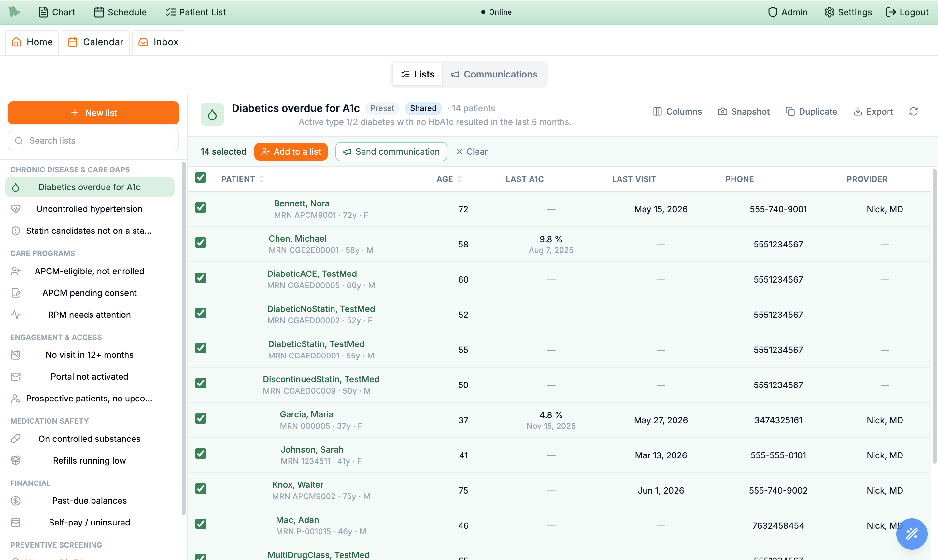
Task: Switch to the Communications tab
Action: 494,74
